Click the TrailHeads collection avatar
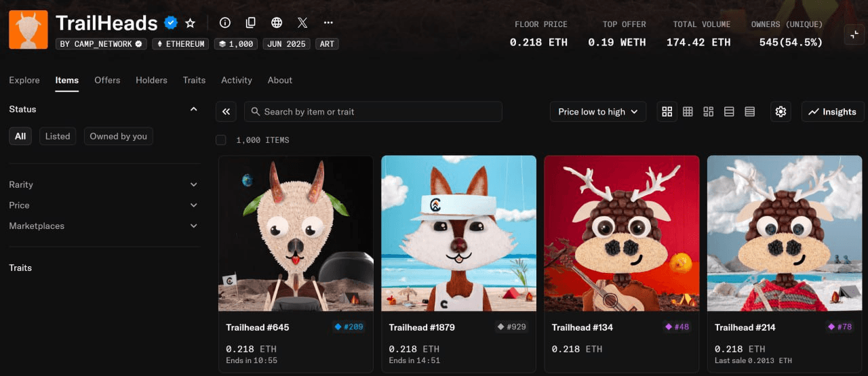868x376 pixels. (28, 30)
